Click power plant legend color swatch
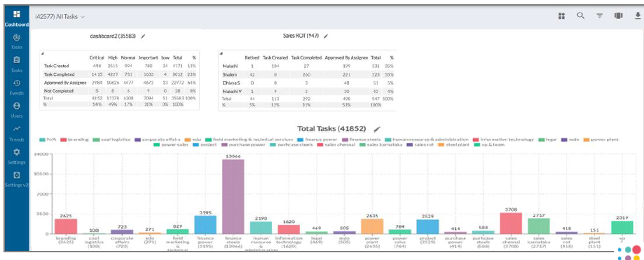Image resolution: width=644 pixels, height=260 pixels. click(587, 139)
